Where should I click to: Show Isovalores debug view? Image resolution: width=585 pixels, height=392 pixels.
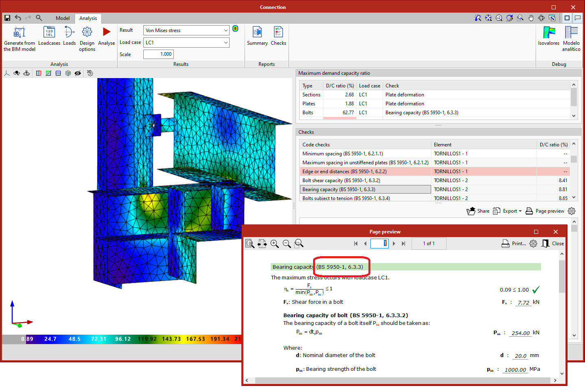tap(549, 36)
